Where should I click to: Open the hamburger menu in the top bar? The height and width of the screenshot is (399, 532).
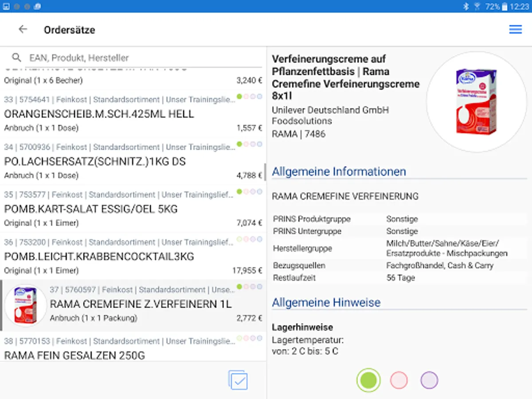pyautogui.click(x=515, y=29)
